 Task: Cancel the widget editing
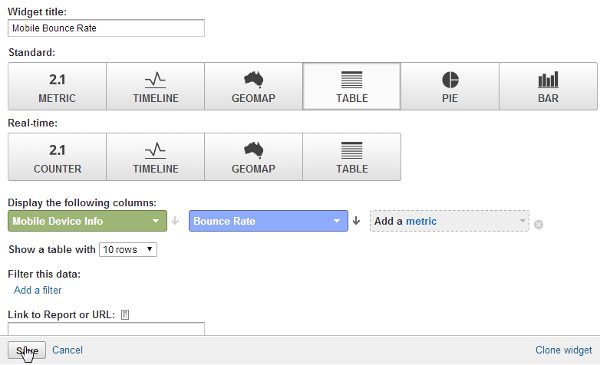coord(67,350)
